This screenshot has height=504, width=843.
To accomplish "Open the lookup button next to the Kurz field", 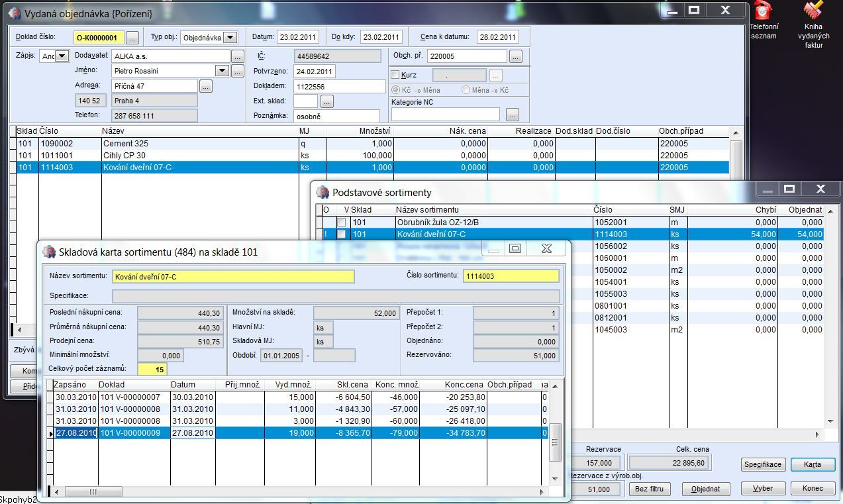I will 495,76.
